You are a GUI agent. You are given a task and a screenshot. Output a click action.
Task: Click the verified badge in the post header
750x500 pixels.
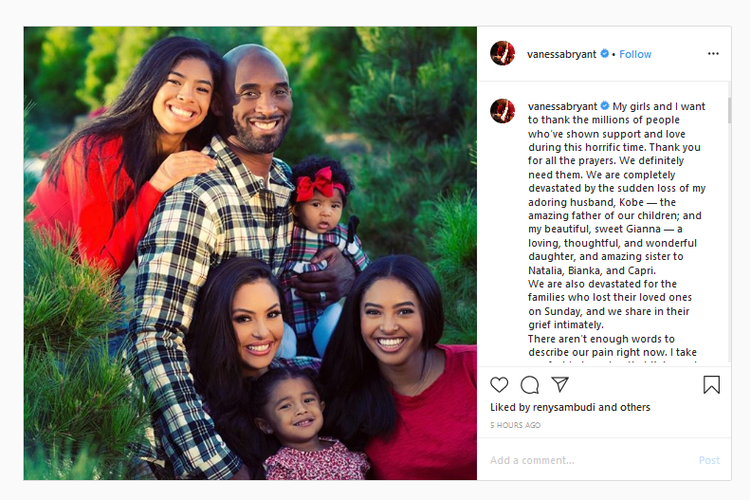tap(605, 54)
